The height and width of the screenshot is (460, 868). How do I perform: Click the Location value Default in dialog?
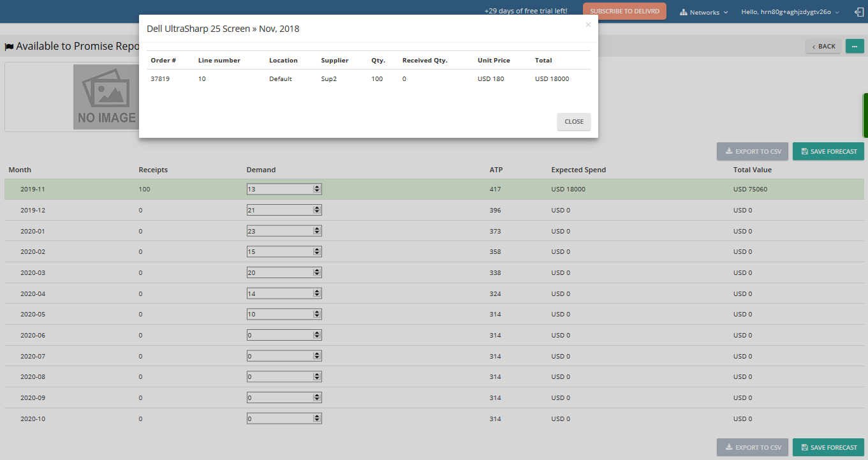pos(281,78)
